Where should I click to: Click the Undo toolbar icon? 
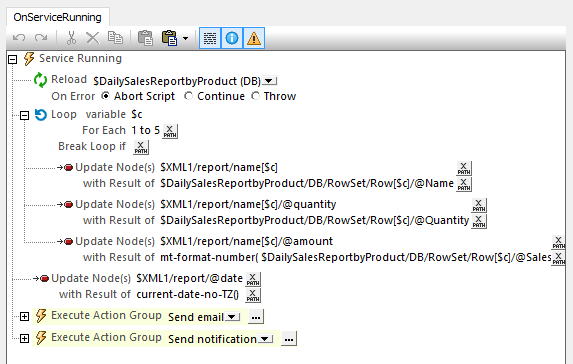point(19,38)
